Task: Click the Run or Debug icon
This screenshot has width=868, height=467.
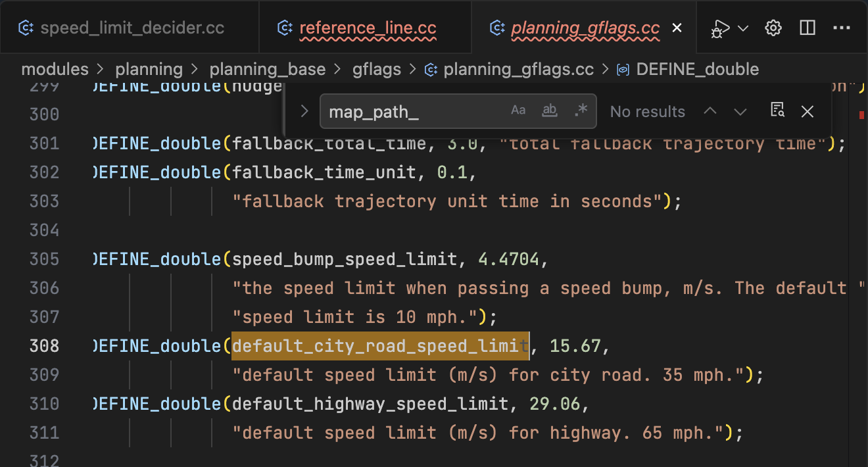Action: (x=721, y=28)
